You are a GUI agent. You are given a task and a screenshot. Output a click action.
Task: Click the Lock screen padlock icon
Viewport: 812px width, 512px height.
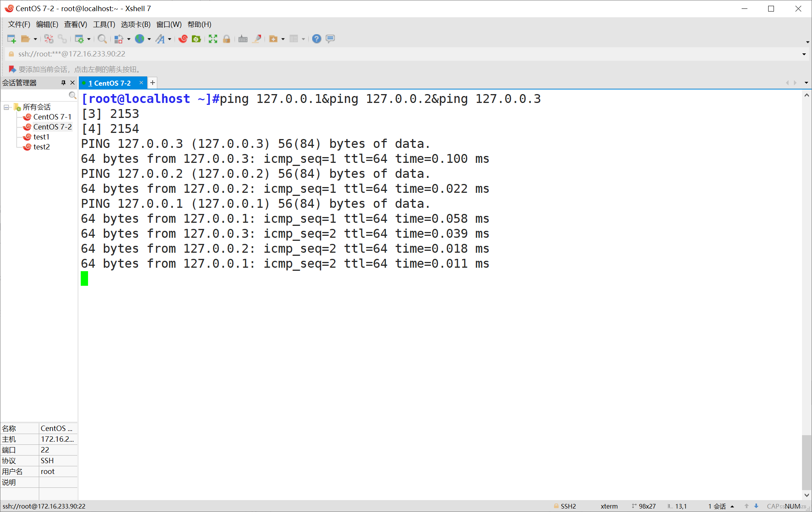[226, 39]
